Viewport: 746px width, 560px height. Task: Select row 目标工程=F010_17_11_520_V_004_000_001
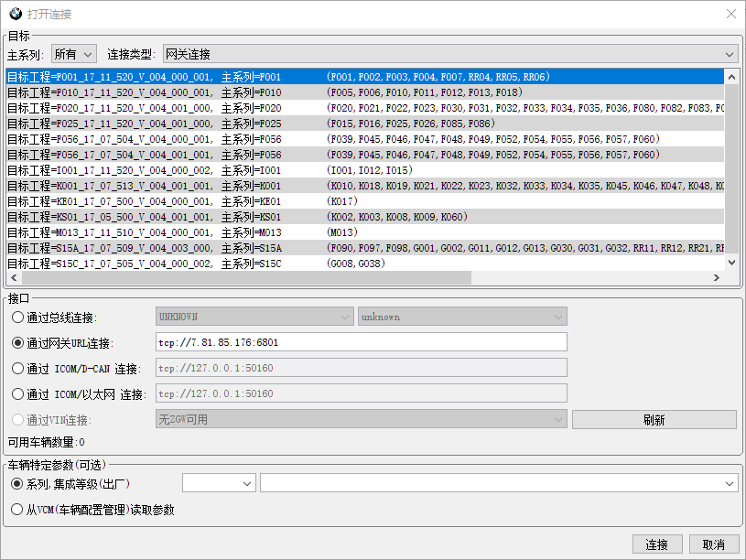(365, 92)
